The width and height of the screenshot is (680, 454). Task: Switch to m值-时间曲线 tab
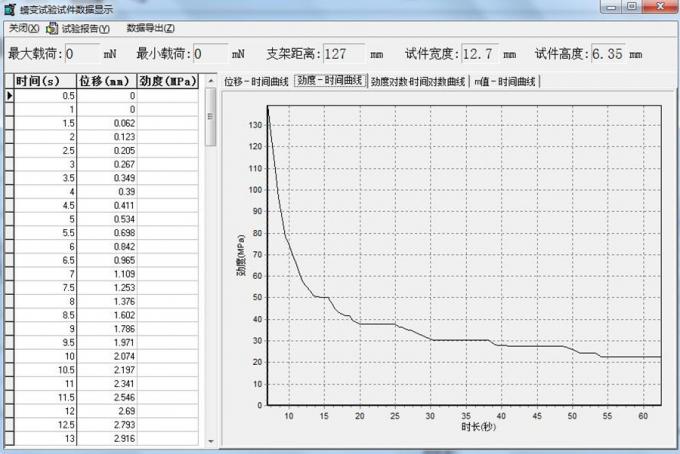point(505,81)
